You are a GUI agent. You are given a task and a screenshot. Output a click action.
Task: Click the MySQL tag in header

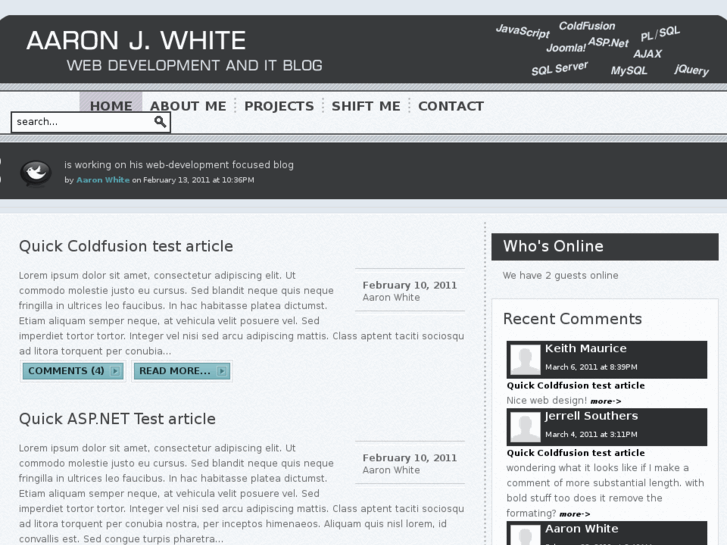coord(629,71)
